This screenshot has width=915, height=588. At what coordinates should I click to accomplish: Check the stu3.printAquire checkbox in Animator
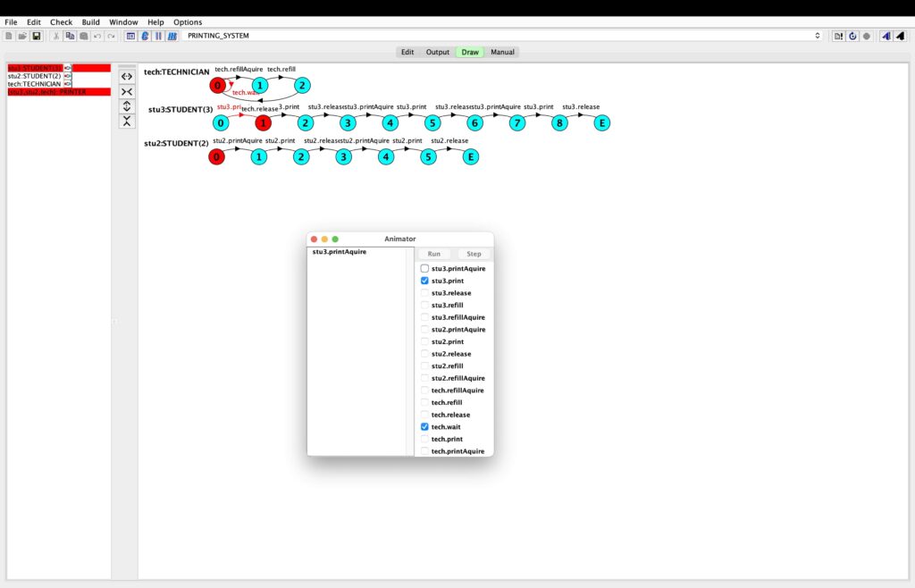point(424,268)
